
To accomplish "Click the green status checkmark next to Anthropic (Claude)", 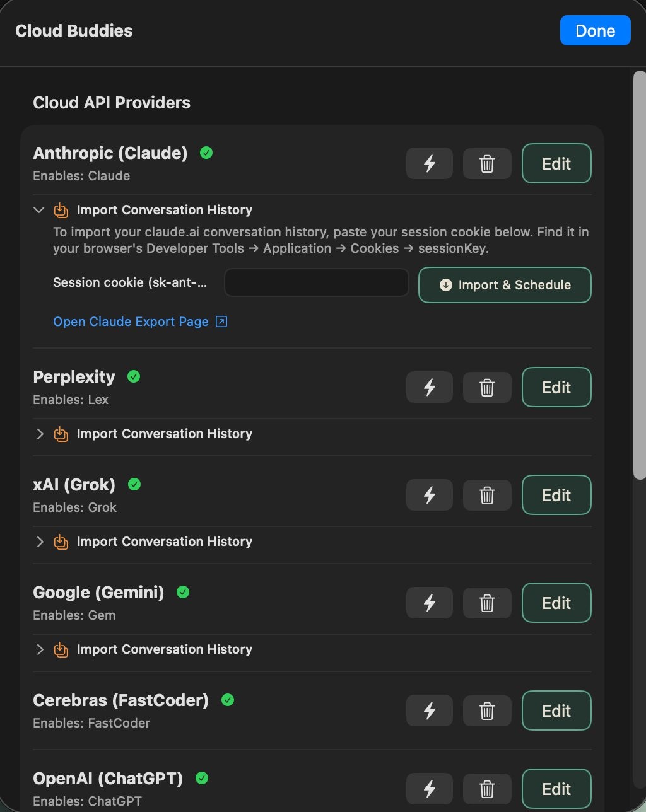I will (206, 153).
